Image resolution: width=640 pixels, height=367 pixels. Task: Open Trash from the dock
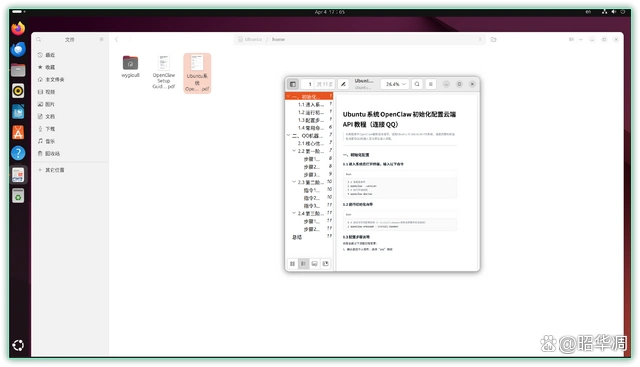pos(18,196)
